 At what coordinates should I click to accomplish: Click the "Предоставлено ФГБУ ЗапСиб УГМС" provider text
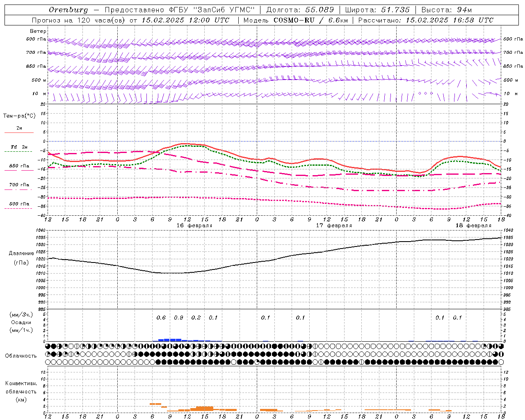tap(180, 10)
